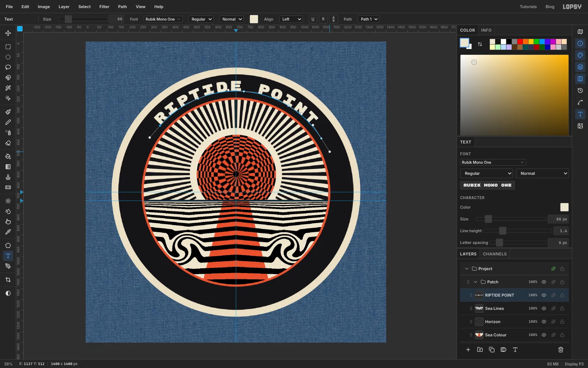The width and height of the screenshot is (588, 368).
Task: Switch to the Info tab
Action: pyautogui.click(x=486, y=30)
